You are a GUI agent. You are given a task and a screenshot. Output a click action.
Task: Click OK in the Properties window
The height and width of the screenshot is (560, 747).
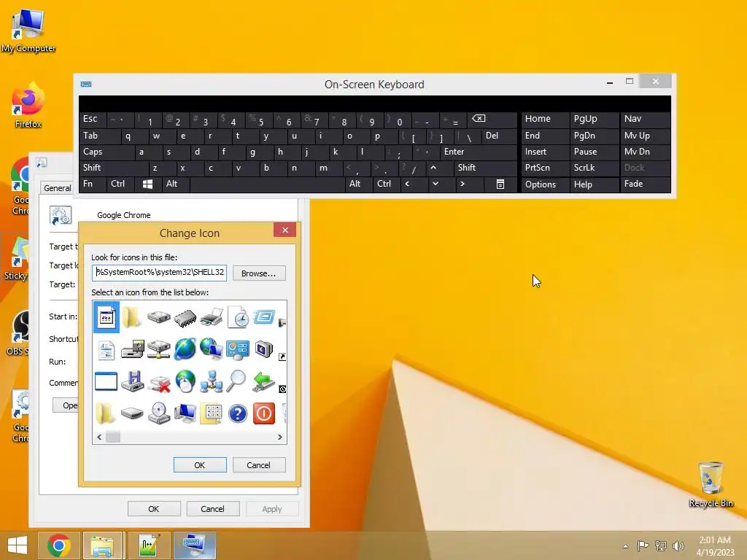pyautogui.click(x=154, y=509)
